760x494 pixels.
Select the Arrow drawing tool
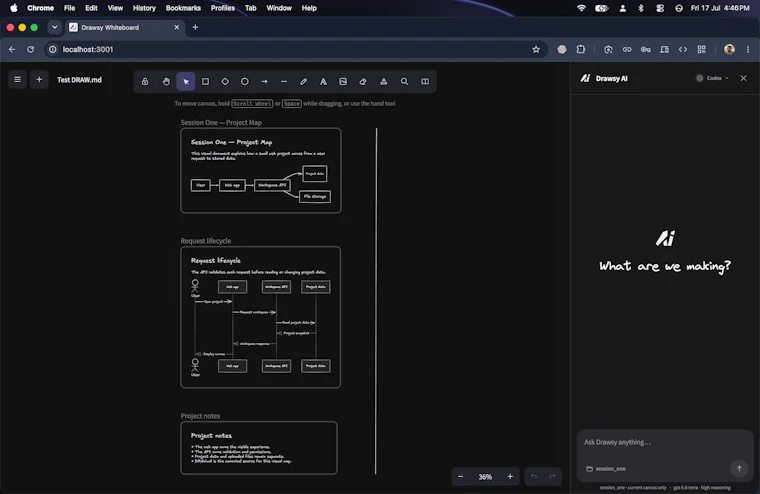point(265,81)
